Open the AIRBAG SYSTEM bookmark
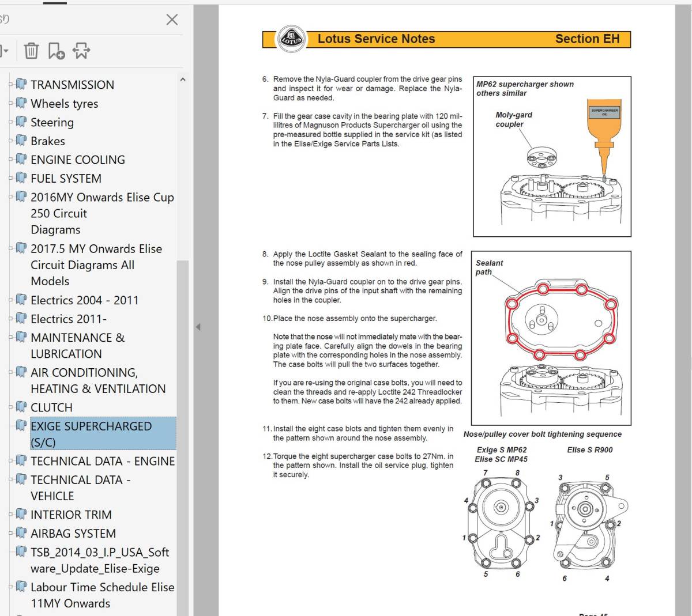Image resolution: width=692 pixels, height=616 pixels. [x=73, y=534]
